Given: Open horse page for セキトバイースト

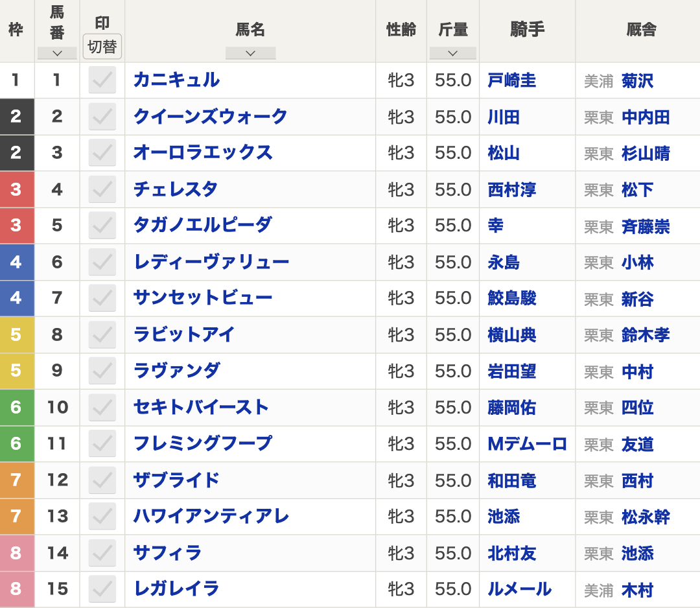Looking at the screenshot, I should click(201, 408).
